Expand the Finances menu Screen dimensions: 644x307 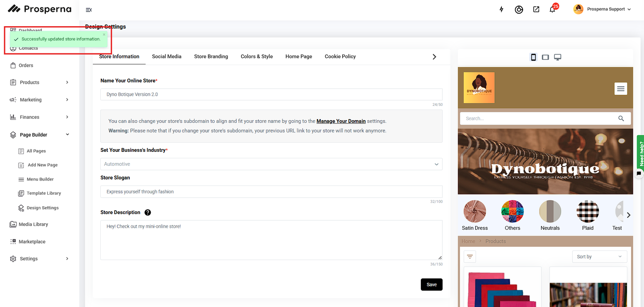[39, 117]
